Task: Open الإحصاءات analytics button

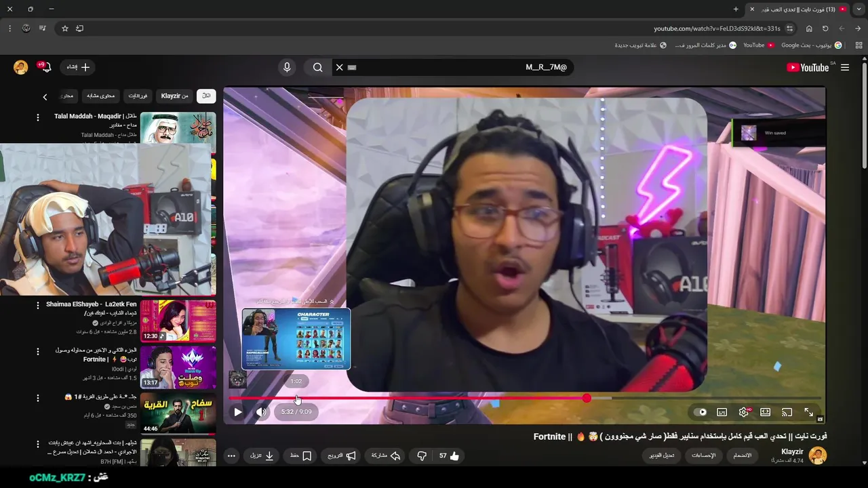Action: [703, 455]
